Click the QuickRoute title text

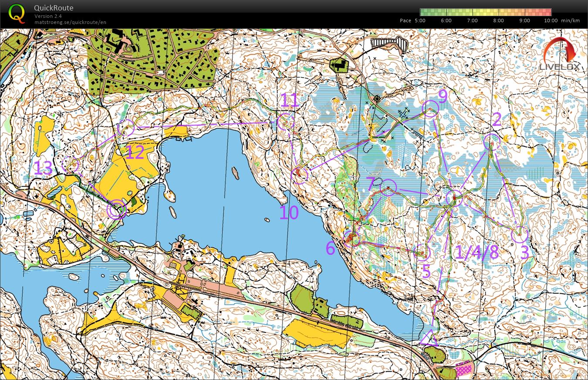click(x=54, y=8)
